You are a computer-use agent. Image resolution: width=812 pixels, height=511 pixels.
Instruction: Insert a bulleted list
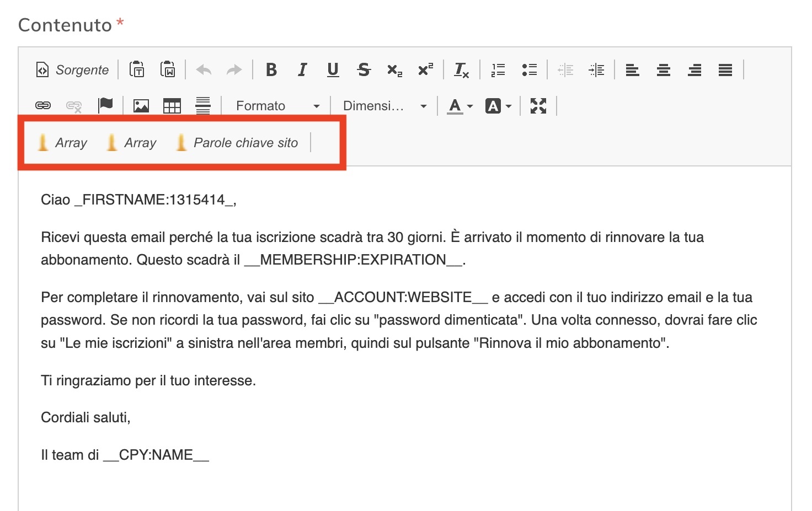529,70
